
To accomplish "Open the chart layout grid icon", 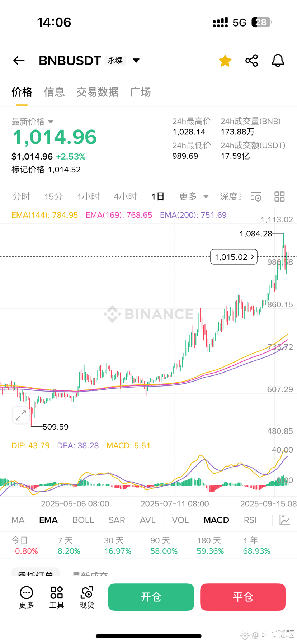I will pyautogui.click(x=279, y=196).
